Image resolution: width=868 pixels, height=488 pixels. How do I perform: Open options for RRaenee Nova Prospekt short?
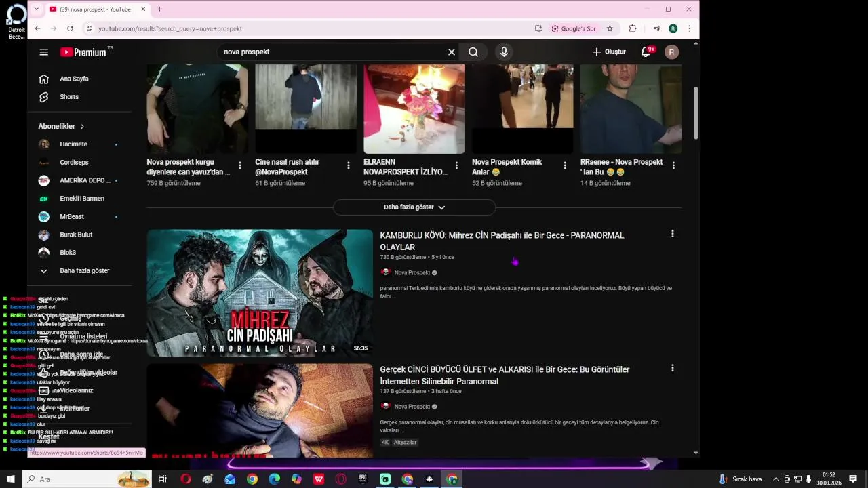pyautogui.click(x=673, y=165)
